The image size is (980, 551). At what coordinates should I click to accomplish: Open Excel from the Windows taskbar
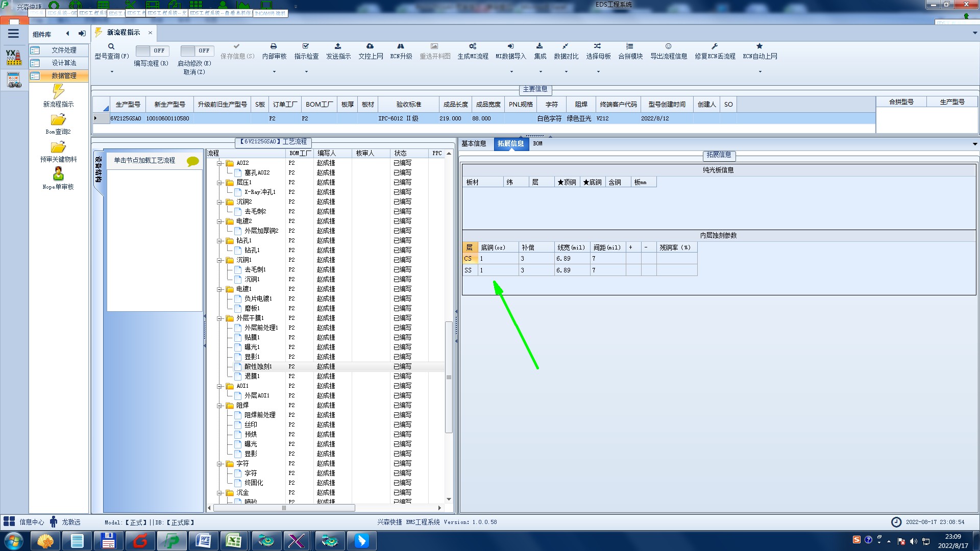(234, 540)
